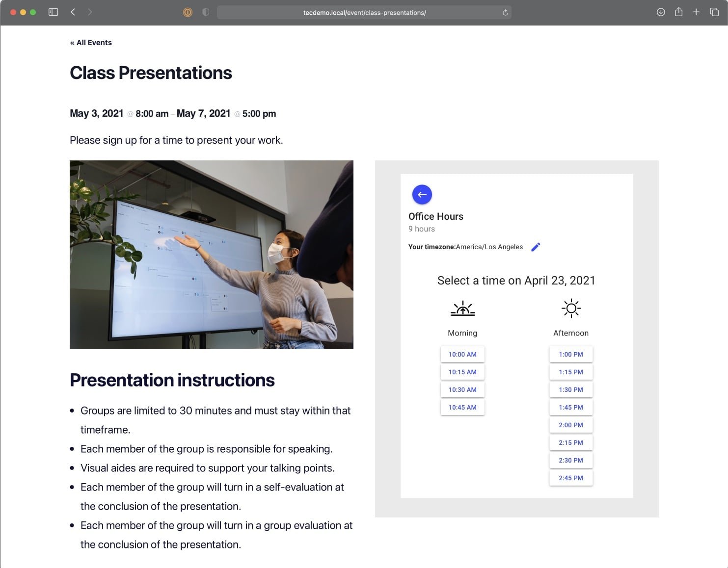
Task: Reload the page with the refresh icon
Action: pos(505,13)
